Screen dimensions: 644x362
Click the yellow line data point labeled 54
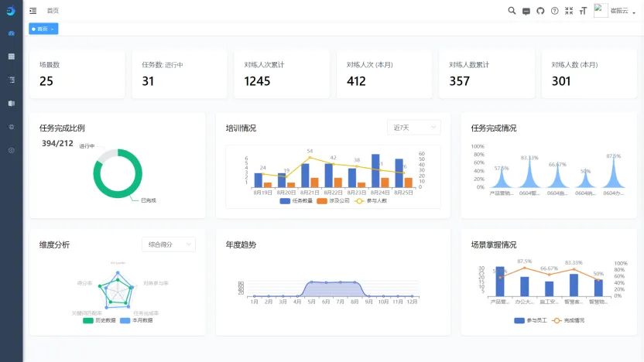[x=310, y=157]
